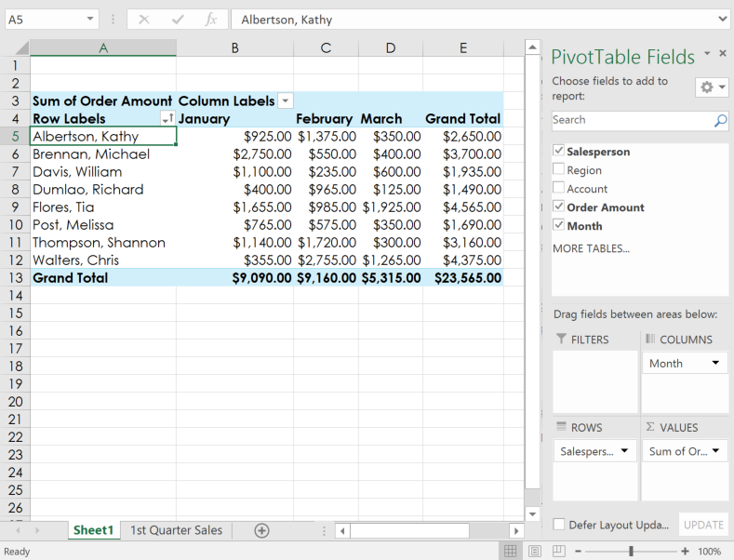Enable the Account field checkbox
The width and height of the screenshot is (734, 560).
[558, 189]
